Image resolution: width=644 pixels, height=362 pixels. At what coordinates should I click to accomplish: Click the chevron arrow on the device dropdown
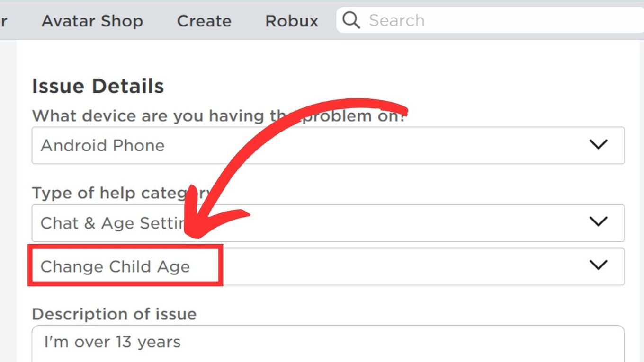599,145
